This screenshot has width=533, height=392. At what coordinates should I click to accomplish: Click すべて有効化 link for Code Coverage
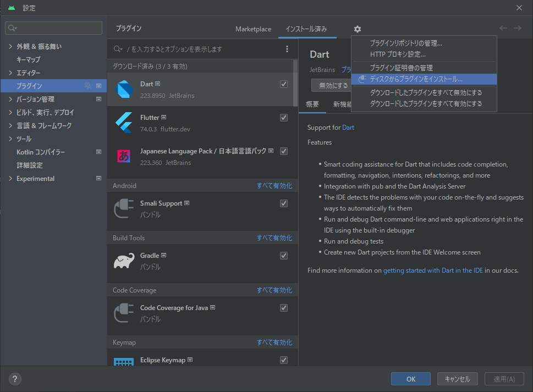274,290
